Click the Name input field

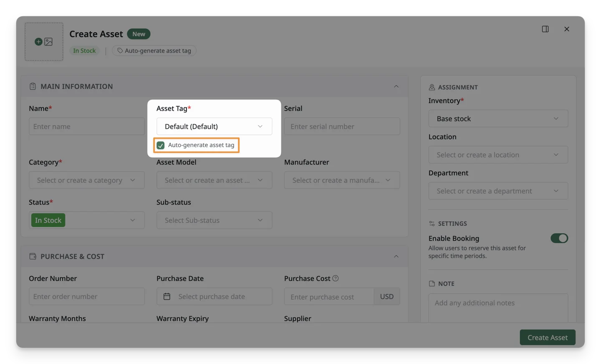coord(87,126)
